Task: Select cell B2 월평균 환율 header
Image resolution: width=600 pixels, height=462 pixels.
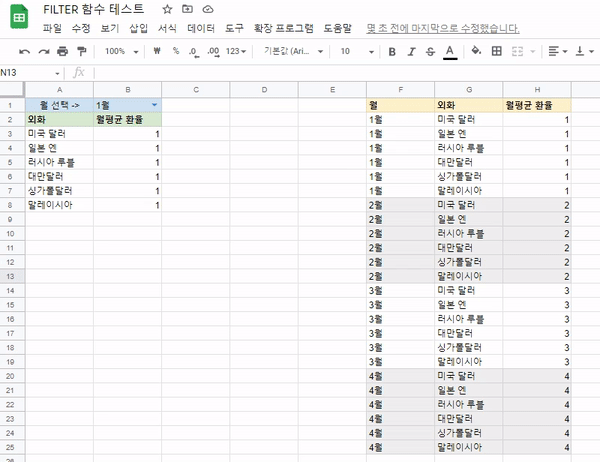Action: pos(127,119)
